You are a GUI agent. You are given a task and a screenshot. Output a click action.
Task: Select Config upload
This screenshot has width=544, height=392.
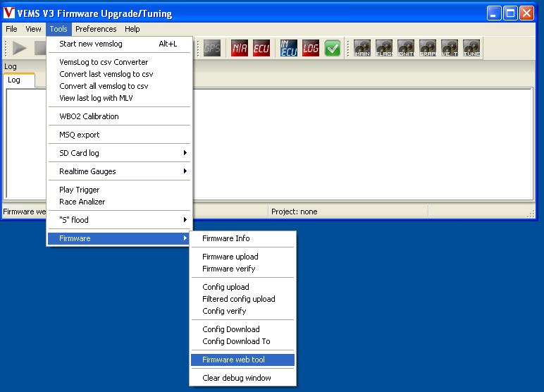242,287
